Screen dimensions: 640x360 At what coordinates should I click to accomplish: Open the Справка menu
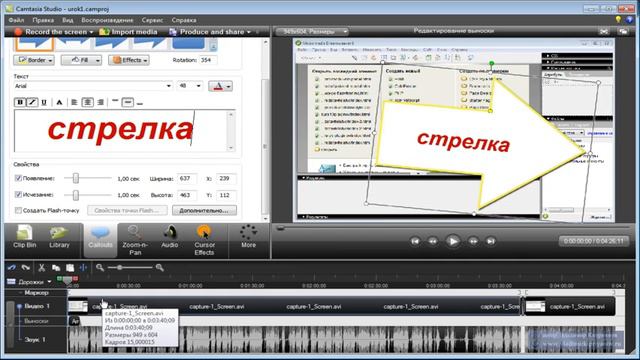[x=184, y=20]
